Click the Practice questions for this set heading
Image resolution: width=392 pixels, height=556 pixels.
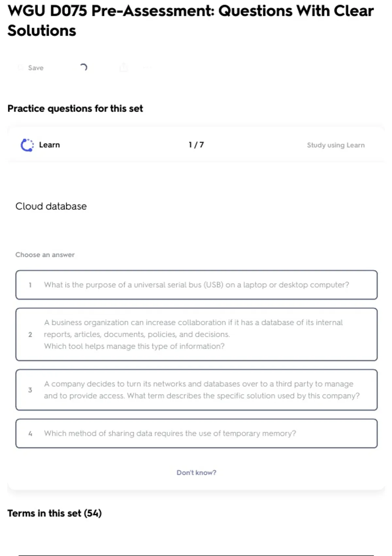pyautogui.click(x=75, y=109)
